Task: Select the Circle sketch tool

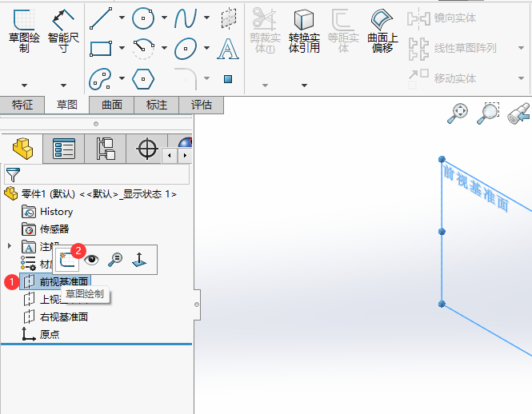Action: click(143, 18)
